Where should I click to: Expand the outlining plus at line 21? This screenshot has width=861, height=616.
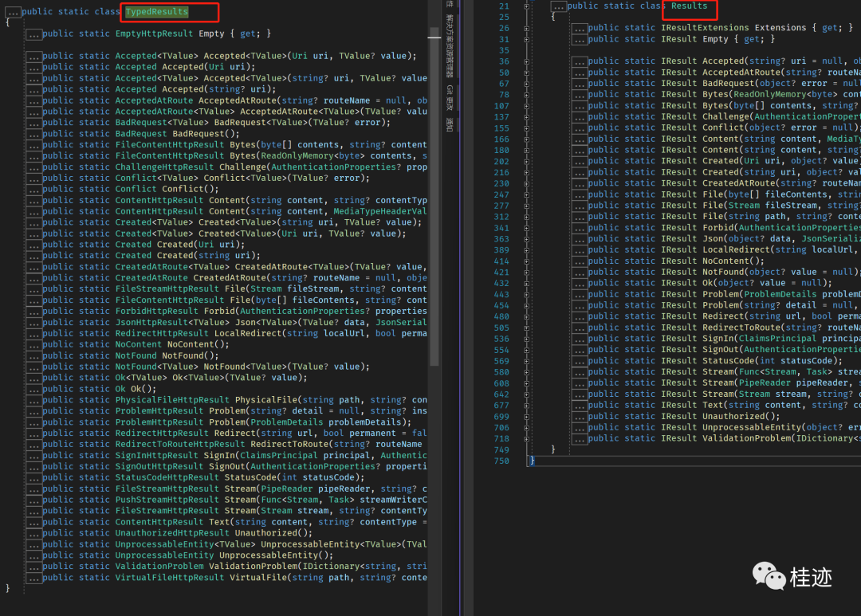tap(527, 6)
